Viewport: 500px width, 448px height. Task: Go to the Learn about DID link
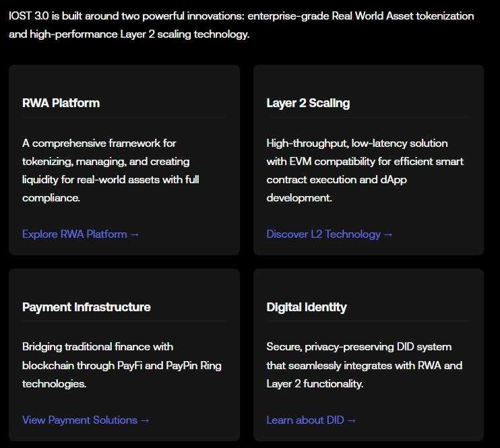[x=305, y=420]
